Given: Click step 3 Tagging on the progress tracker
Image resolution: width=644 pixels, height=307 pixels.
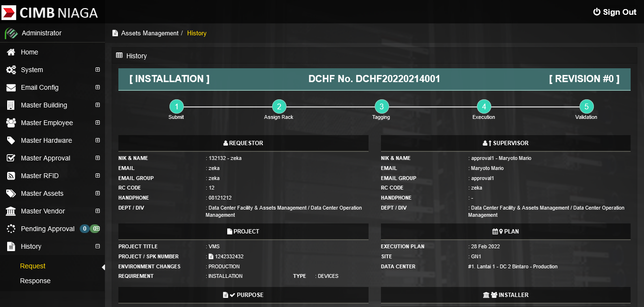Looking at the screenshot, I should click(x=381, y=106).
